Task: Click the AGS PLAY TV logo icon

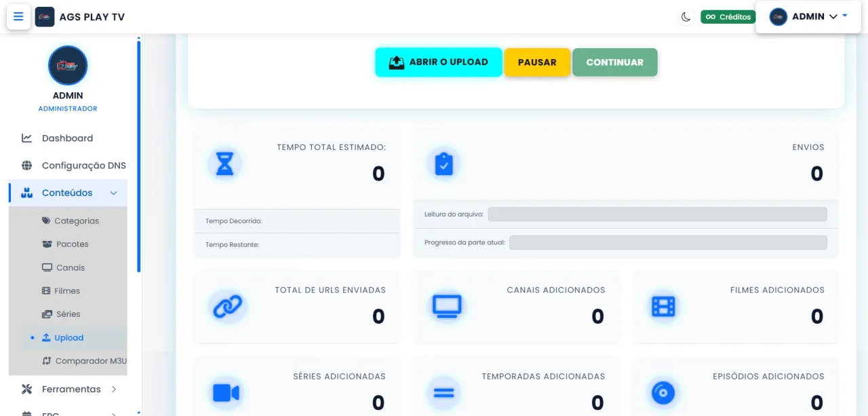Action: [45, 17]
